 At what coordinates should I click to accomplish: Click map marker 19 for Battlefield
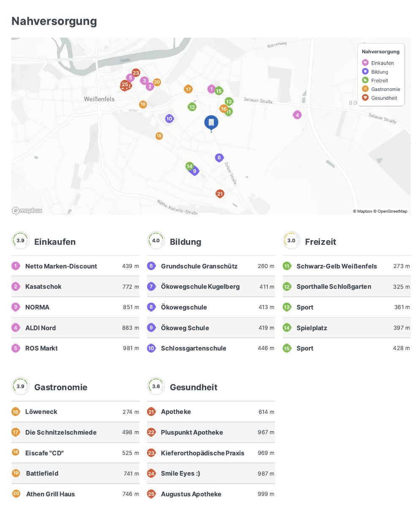[x=143, y=104]
